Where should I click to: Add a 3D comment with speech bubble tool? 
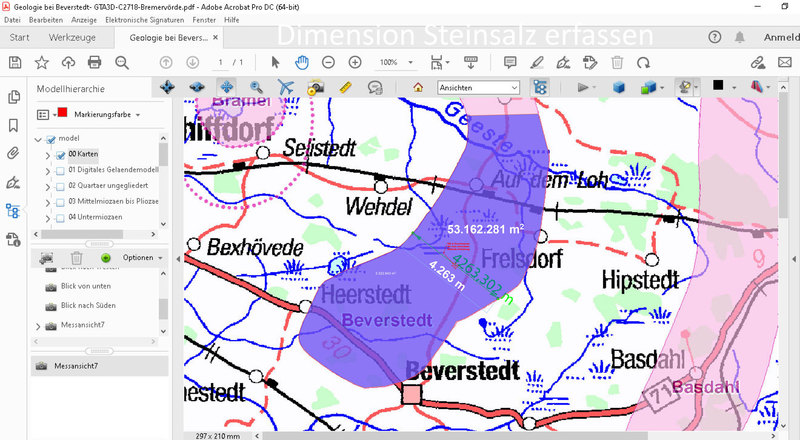(x=376, y=88)
